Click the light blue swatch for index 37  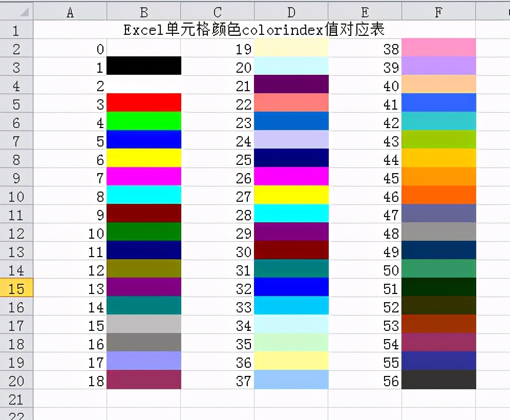pos(291,380)
